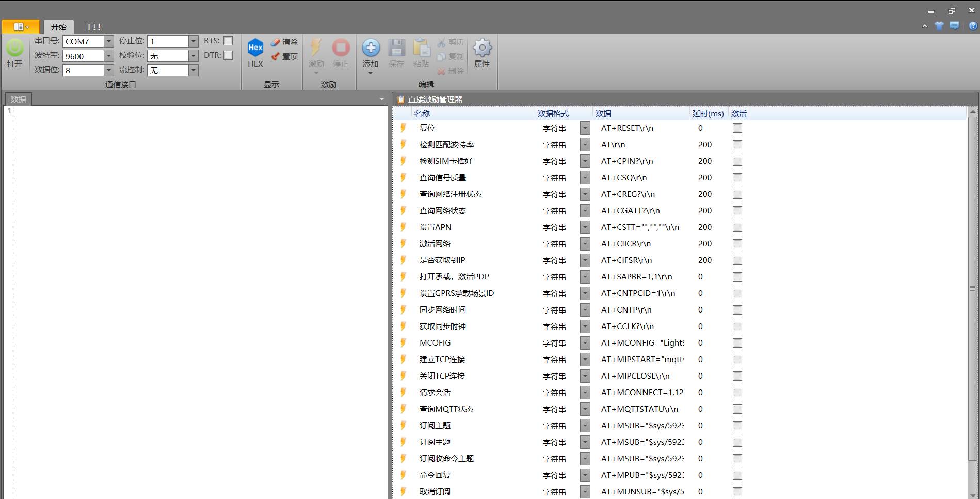
Task: Click the feedback message icon at top right
Action: [955, 26]
